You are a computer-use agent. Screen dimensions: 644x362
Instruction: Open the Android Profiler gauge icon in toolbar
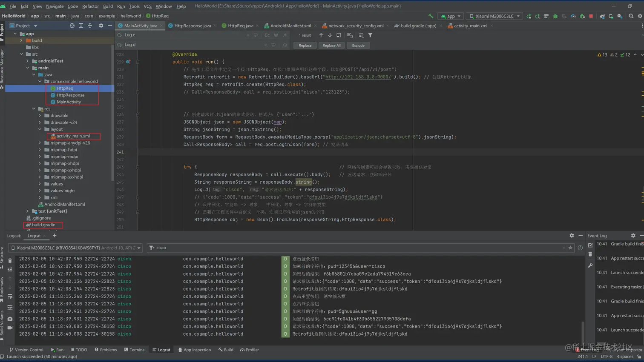[x=573, y=16]
